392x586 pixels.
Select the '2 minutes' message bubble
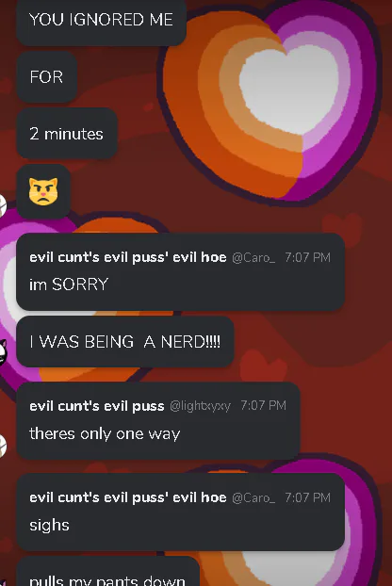point(67,134)
